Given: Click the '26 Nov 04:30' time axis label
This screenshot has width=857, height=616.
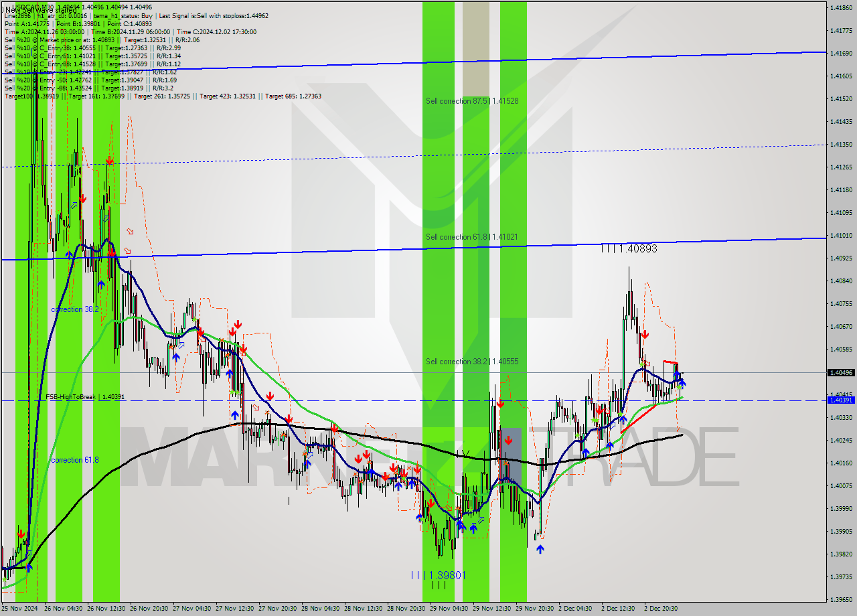Looking at the screenshot, I should point(64,609).
